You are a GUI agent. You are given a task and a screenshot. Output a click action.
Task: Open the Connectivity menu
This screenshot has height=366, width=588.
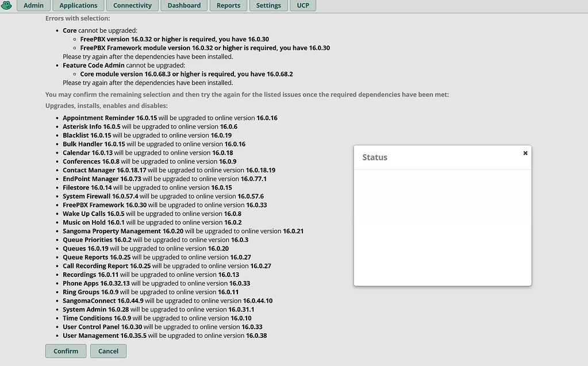click(x=132, y=5)
